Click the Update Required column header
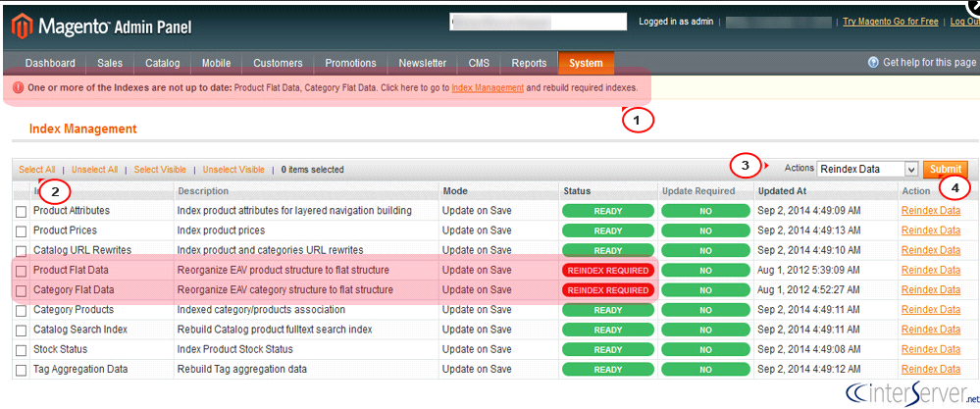The height and width of the screenshot is (409, 980). [x=698, y=191]
